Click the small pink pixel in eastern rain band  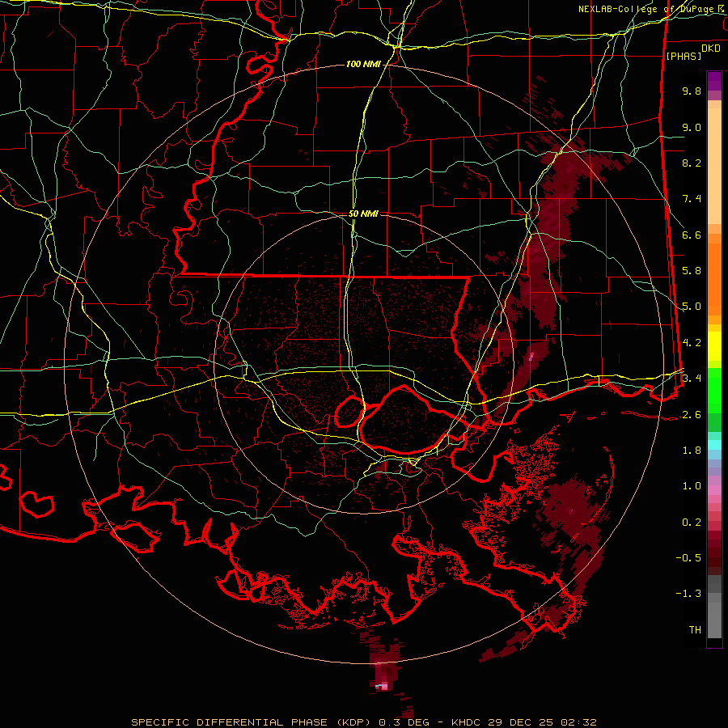[x=531, y=356]
